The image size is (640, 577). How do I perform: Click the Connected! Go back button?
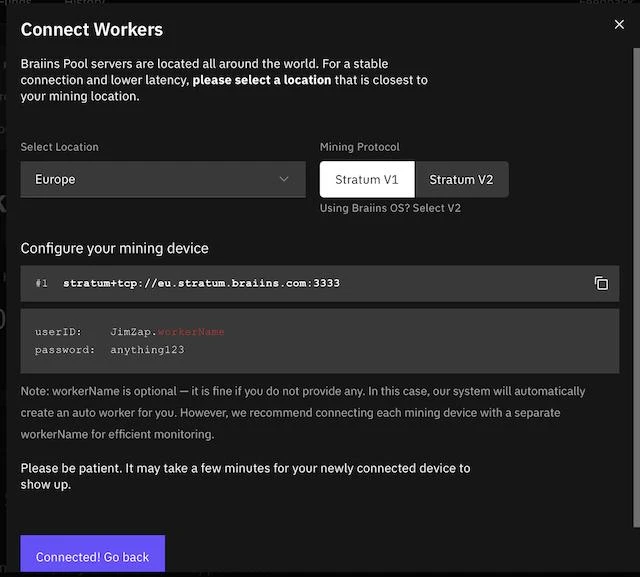[93, 554]
